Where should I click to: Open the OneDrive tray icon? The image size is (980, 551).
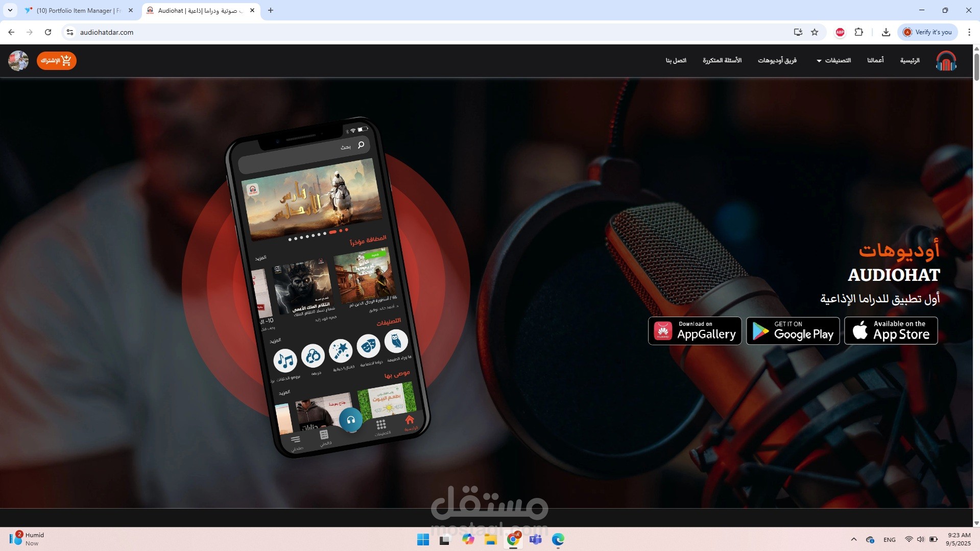(x=871, y=539)
